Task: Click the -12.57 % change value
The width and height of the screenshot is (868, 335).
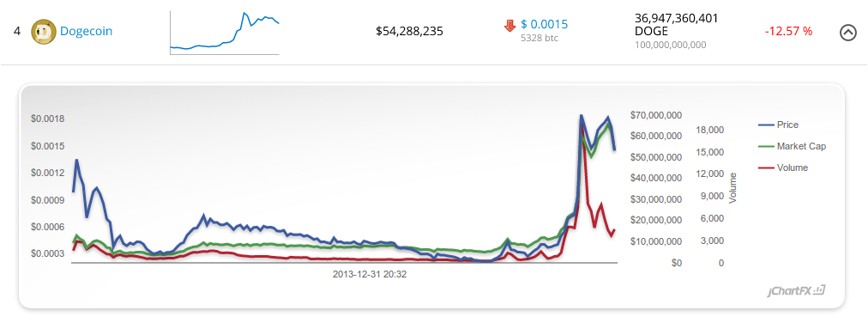Action: 788,32
